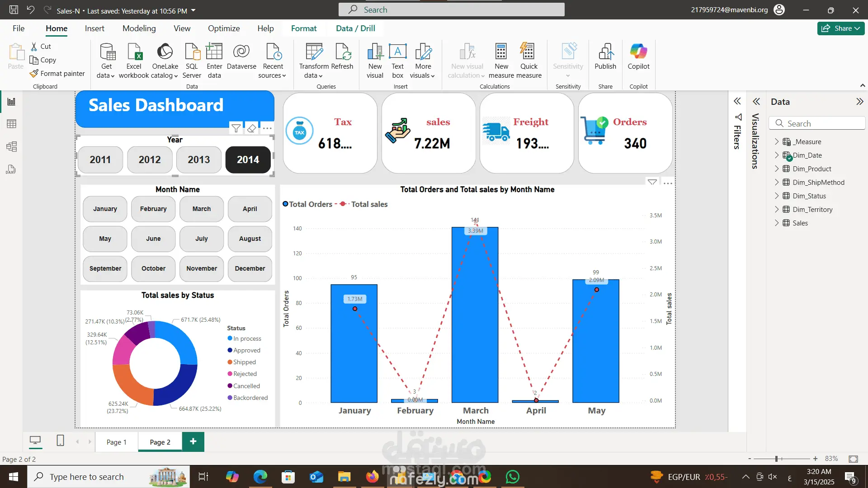Open the DAX query view icon
This screenshot has height=488, width=868.
tap(11, 169)
